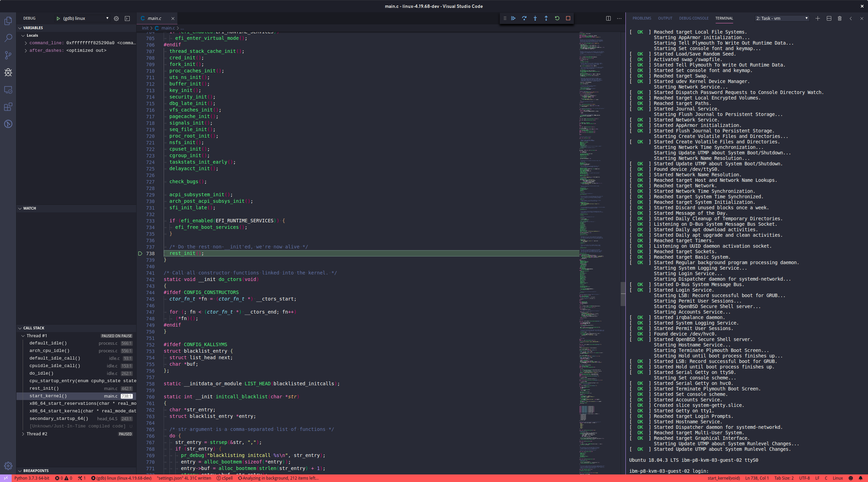Restart debugging session

tap(557, 18)
